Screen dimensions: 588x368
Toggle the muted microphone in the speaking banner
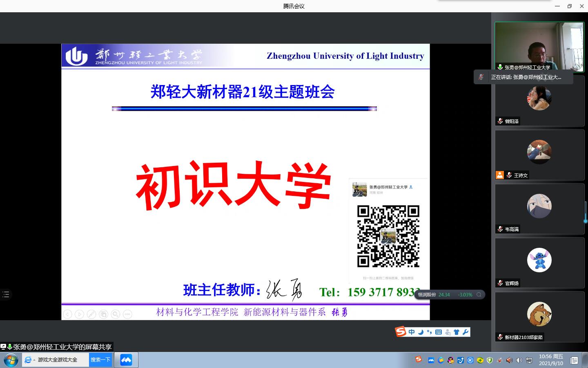point(481,77)
